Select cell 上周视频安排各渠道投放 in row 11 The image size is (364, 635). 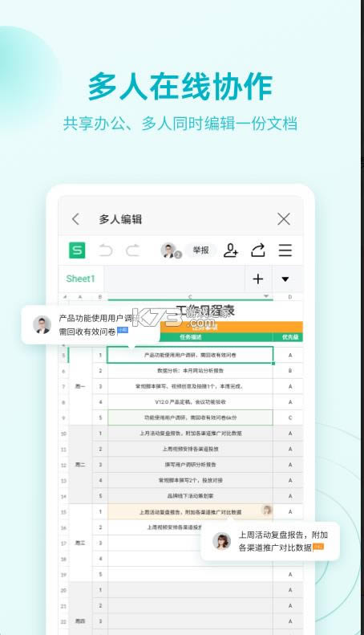(x=190, y=449)
